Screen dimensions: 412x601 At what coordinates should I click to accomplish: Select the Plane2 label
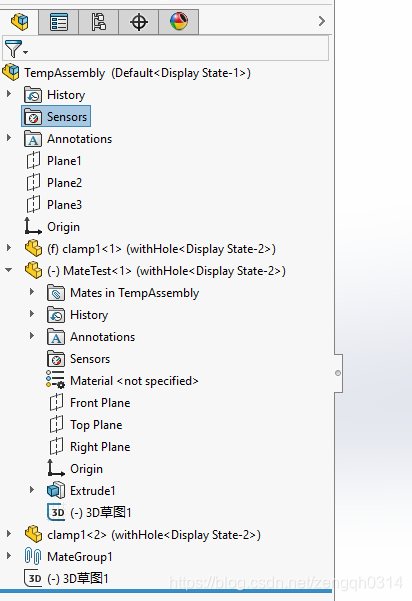64,183
